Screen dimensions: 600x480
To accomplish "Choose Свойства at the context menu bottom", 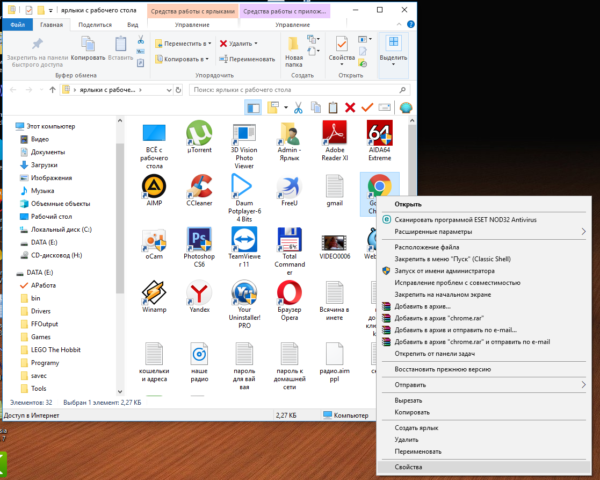I will pyautogui.click(x=483, y=467).
